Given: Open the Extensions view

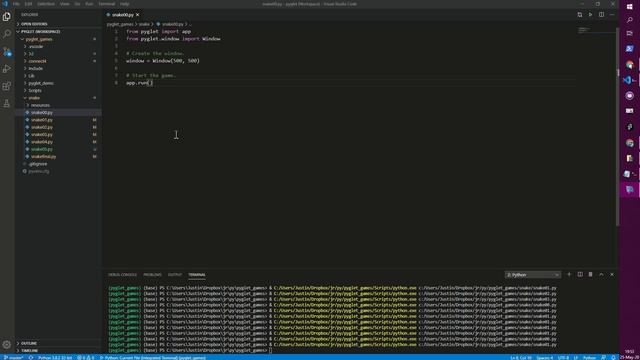Looking at the screenshot, I should 7,86.
